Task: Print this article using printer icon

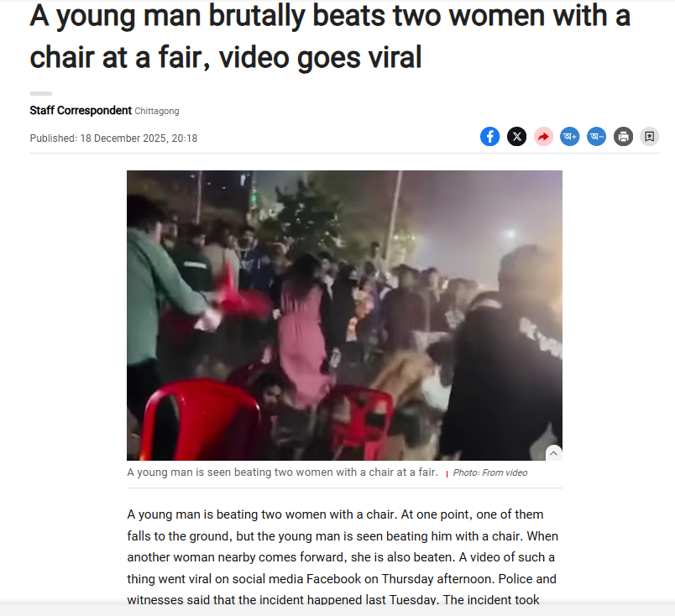Action: coord(623,137)
